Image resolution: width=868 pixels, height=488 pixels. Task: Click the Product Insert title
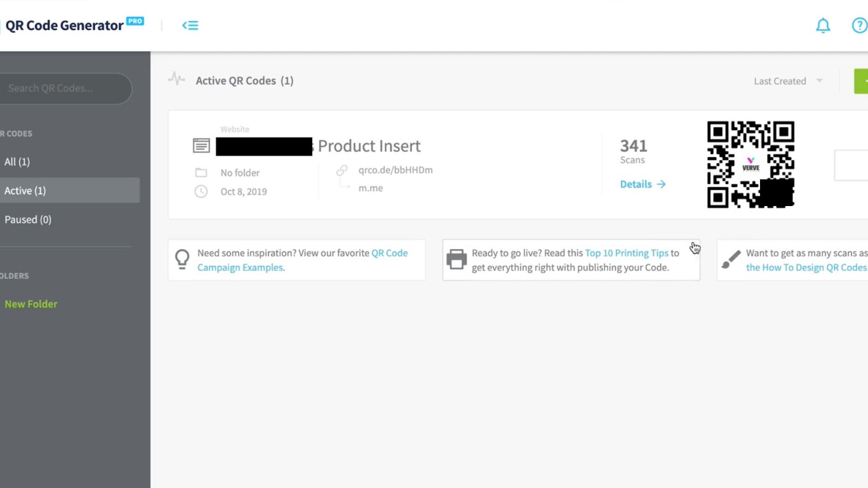point(369,146)
